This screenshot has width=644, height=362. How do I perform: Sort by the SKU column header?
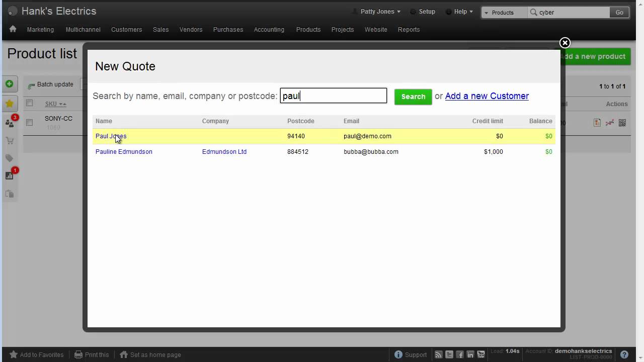tap(55, 104)
